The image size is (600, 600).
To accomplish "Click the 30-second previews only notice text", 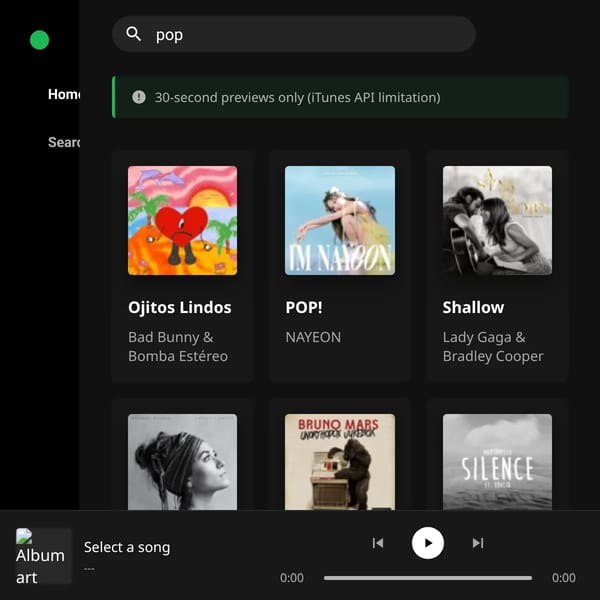I will tap(297, 97).
